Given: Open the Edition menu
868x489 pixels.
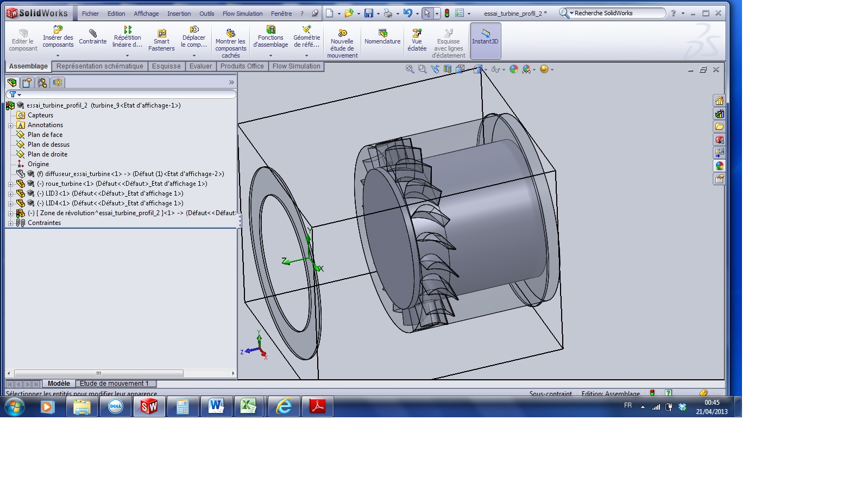Looking at the screenshot, I should [x=116, y=14].
